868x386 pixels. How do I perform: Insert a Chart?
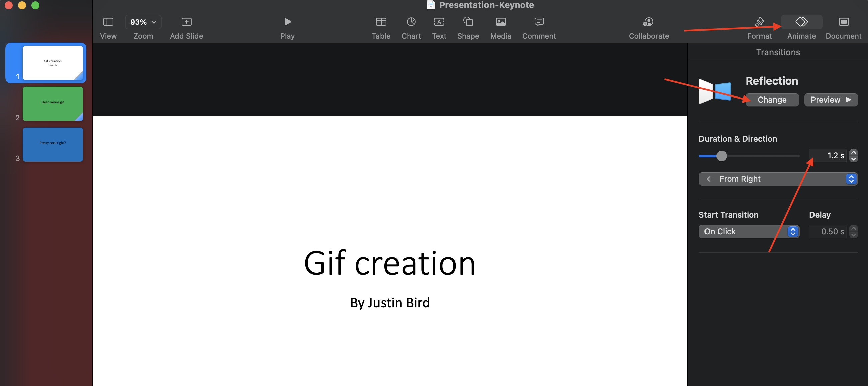411,22
